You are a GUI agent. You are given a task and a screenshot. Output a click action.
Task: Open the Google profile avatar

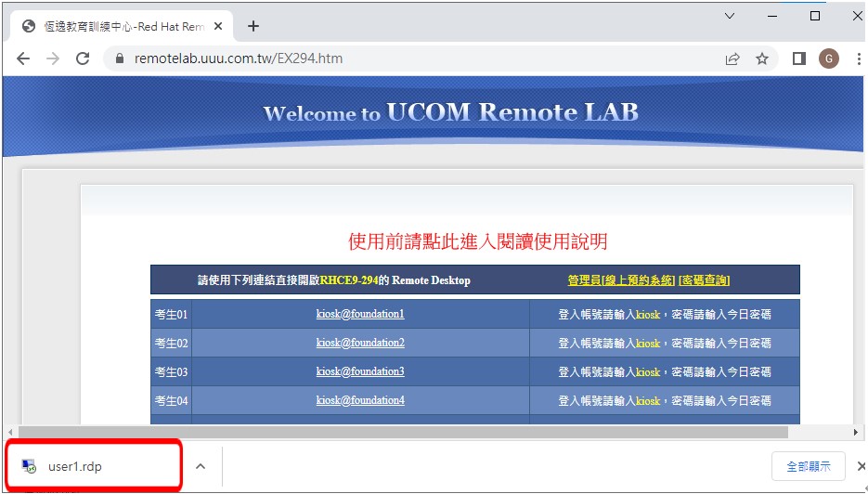pos(828,58)
